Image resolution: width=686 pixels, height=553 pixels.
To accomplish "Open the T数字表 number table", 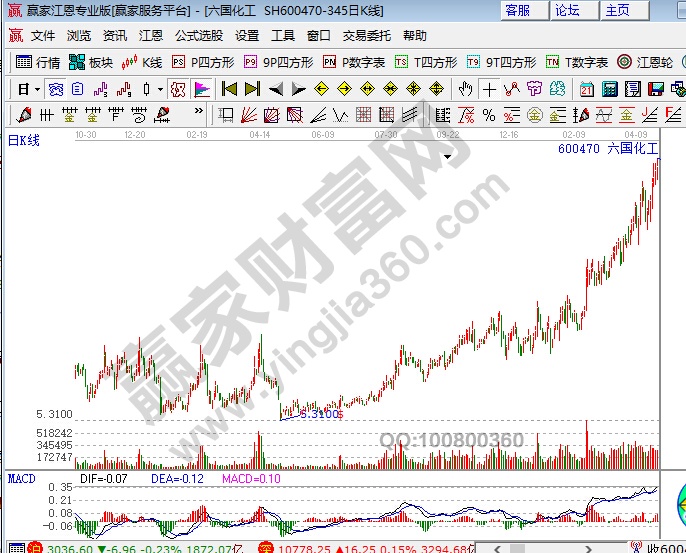I will pos(577,62).
